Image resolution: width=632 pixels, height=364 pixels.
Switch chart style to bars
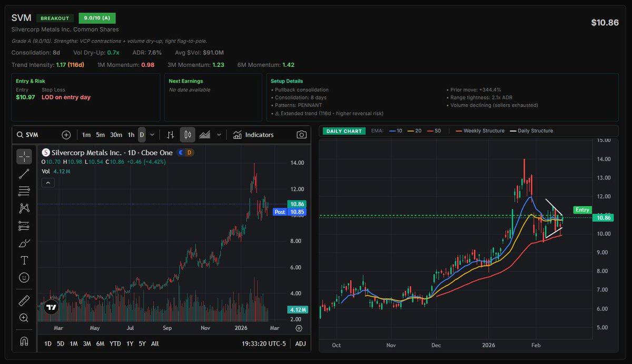point(170,135)
